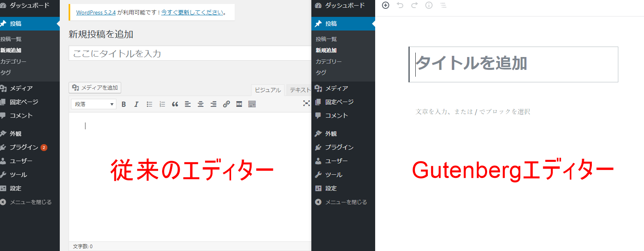Toggle distraction-free fullscreen writing mode
Image resolution: width=644 pixels, height=251 pixels.
(306, 104)
